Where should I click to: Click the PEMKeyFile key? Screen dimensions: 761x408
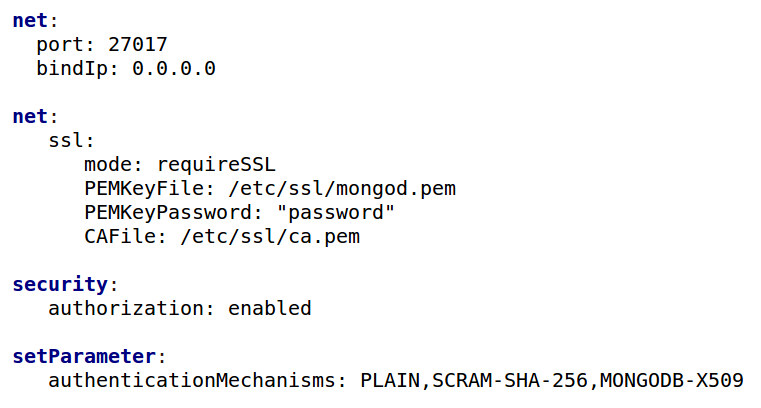[144, 188]
